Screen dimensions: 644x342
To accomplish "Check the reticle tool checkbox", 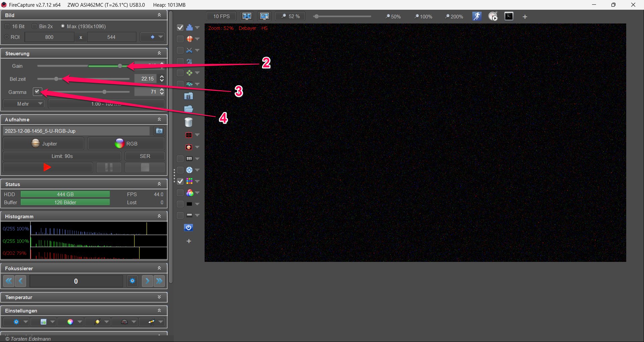I will tap(180, 39).
